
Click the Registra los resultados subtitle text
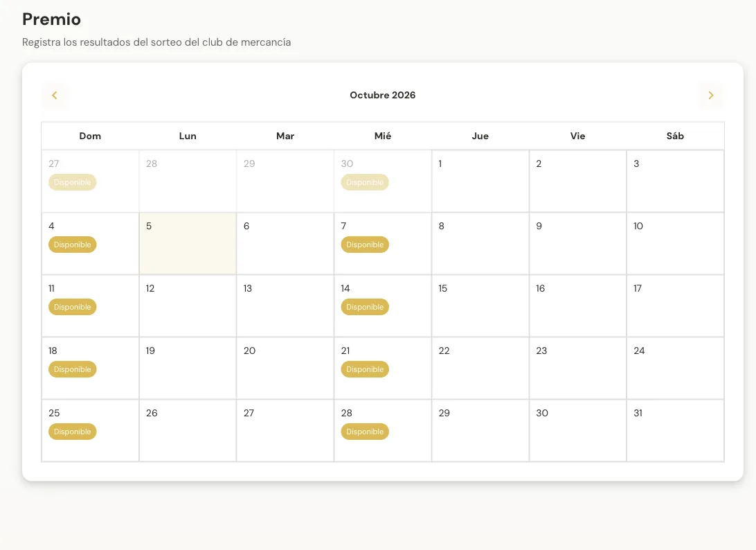coord(156,42)
